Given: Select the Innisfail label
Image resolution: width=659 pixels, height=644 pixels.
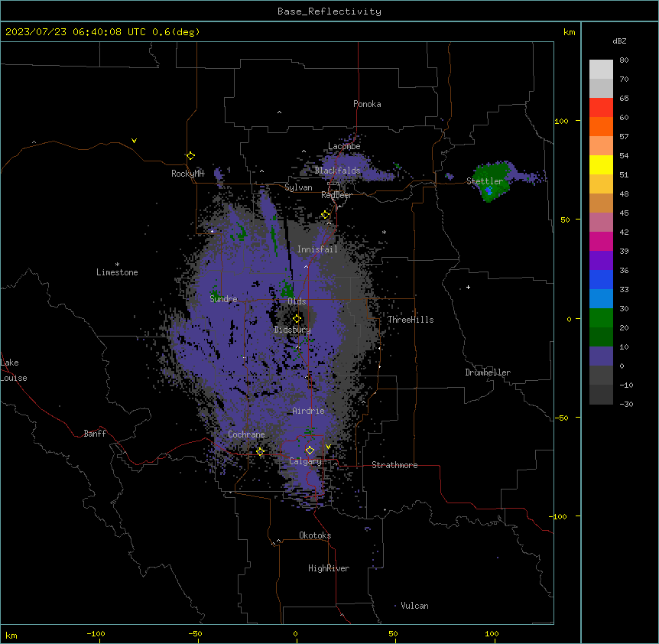Looking at the screenshot, I should pyautogui.click(x=317, y=249).
